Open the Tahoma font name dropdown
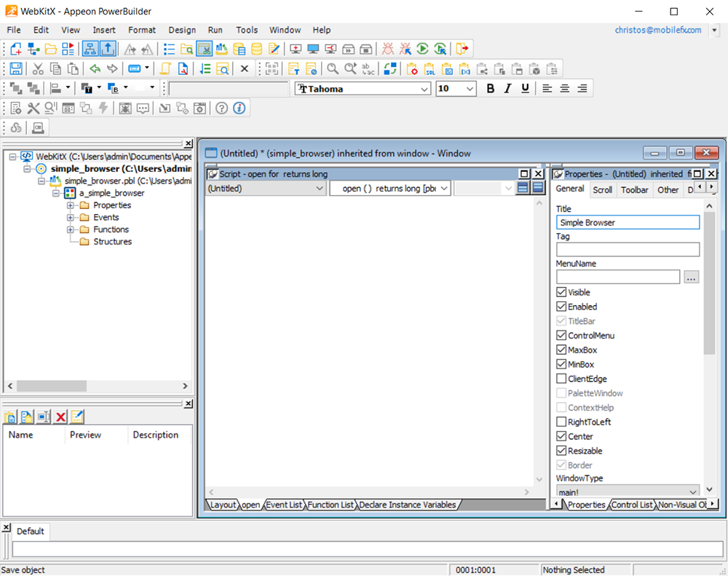 [424, 89]
